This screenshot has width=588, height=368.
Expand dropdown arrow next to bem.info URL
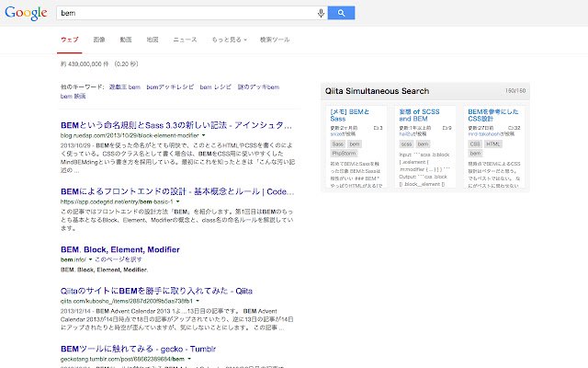[x=90, y=259]
